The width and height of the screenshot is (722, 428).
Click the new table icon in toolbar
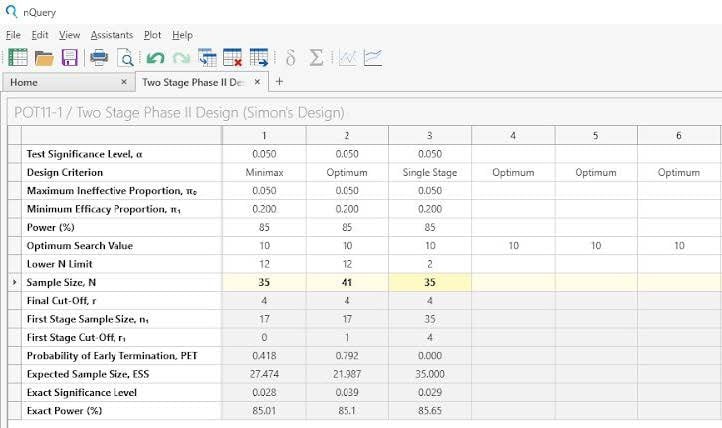click(x=18, y=58)
